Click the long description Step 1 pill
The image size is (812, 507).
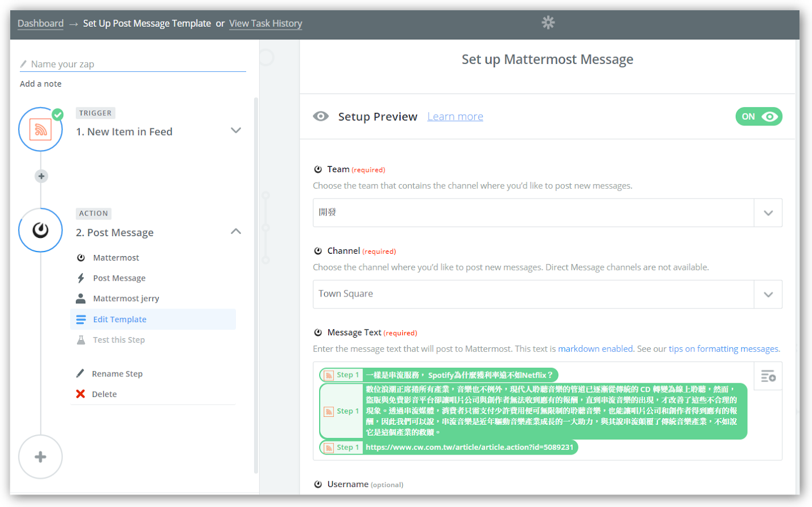pos(533,411)
